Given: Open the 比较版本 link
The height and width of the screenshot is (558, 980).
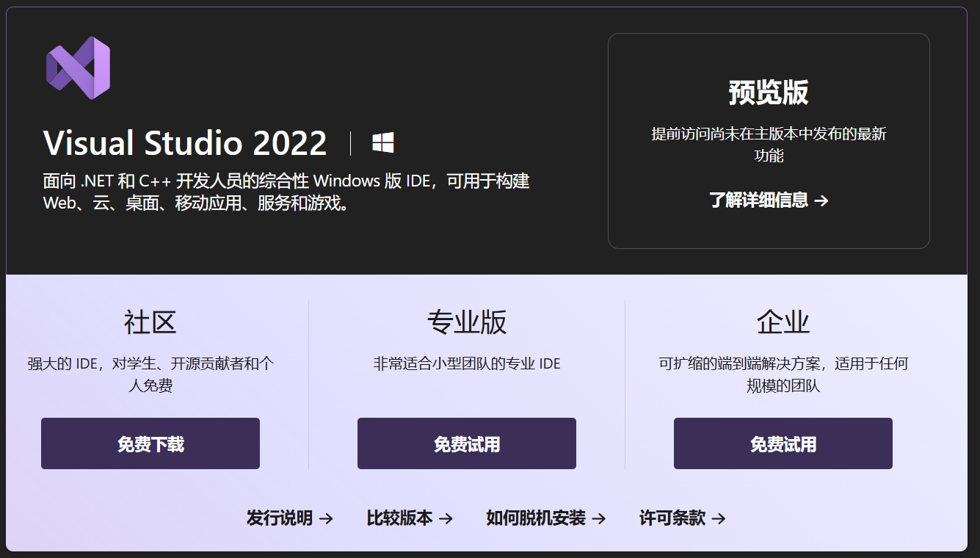Looking at the screenshot, I should (x=410, y=518).
